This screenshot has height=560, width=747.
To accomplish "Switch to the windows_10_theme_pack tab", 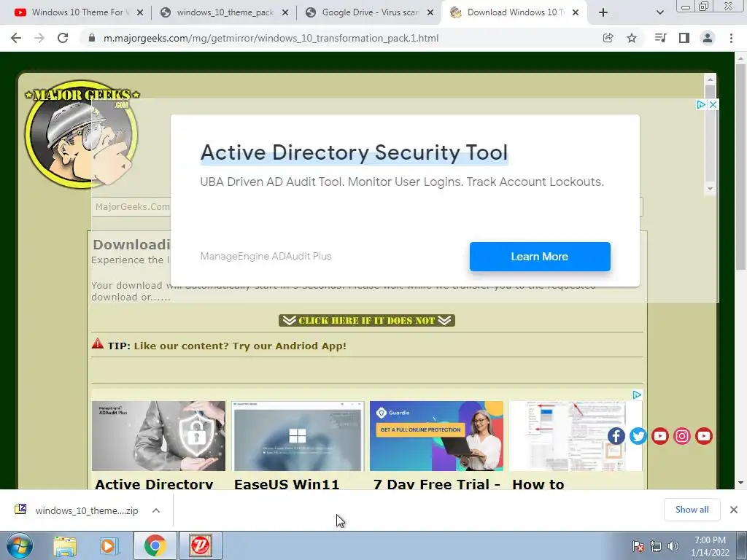I will [224, 13].
